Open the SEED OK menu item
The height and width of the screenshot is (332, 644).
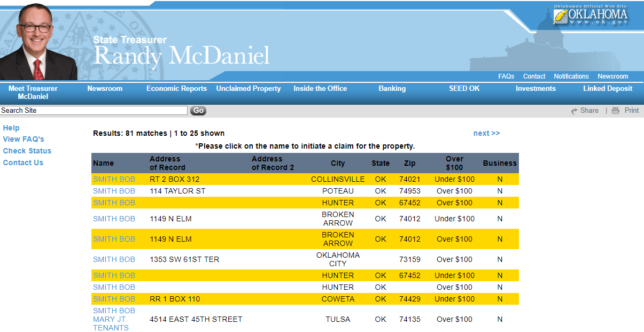tap(464, 89)
